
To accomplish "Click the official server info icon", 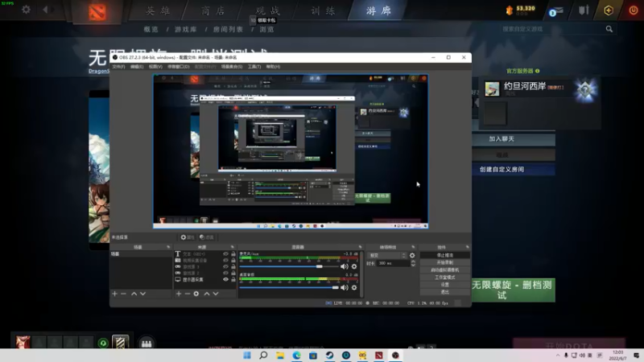I will pos(537,71).
